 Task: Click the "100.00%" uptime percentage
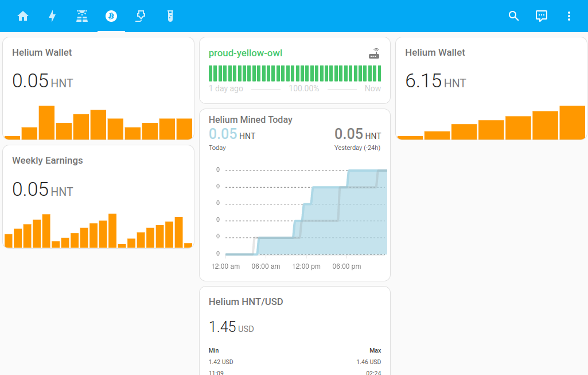point(303,88)
